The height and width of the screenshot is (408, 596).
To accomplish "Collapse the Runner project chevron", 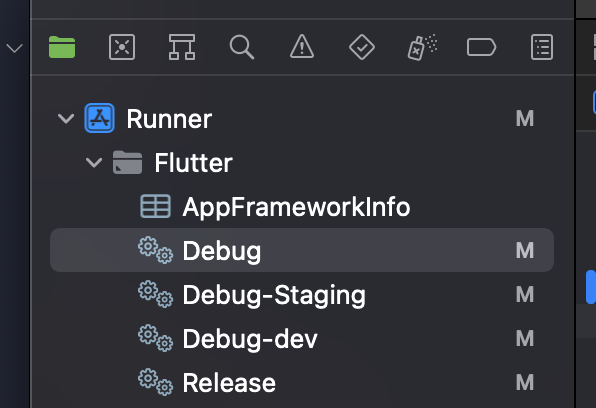I will 66,119.
